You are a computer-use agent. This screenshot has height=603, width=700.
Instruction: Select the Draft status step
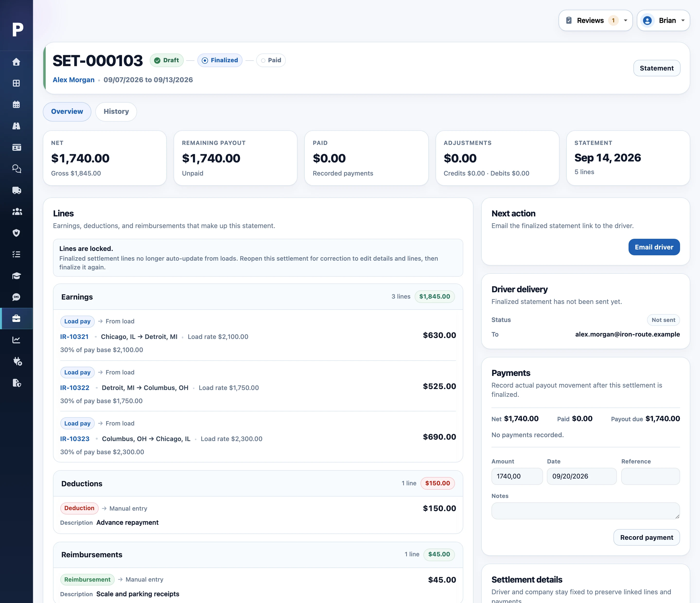166,60
